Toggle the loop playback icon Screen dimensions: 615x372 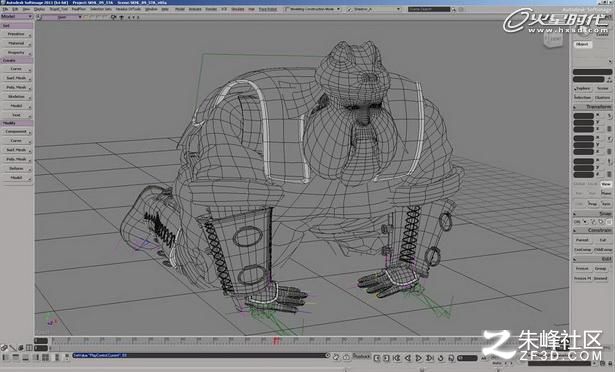pos(440,358)
